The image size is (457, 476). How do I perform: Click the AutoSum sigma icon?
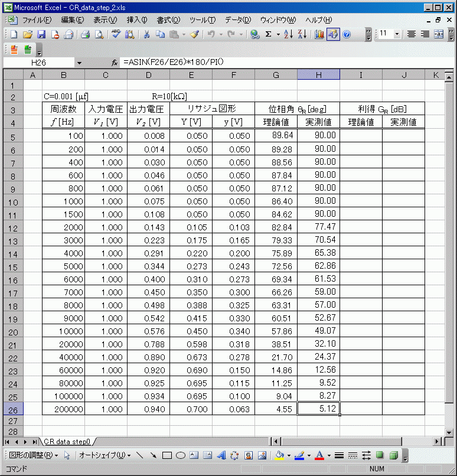(x=268, y=34)
